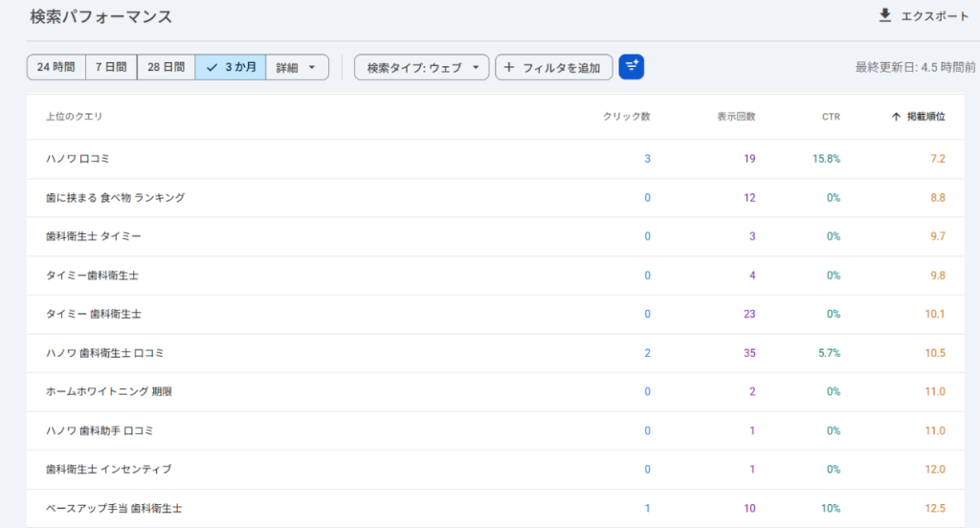This screenshot has height=528, width=980.
Task: Click clicks value 3 for ハノワ 口コミ
Action: (648, 159)
